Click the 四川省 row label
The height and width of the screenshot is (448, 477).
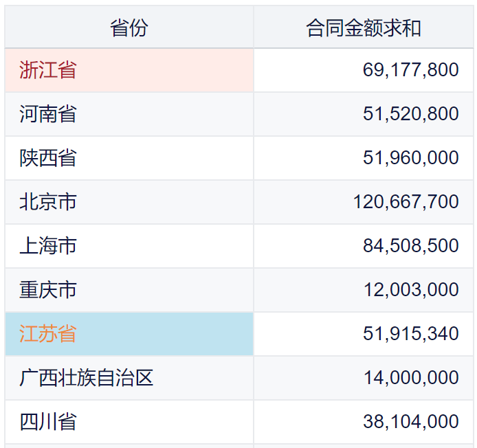[48, 421]
